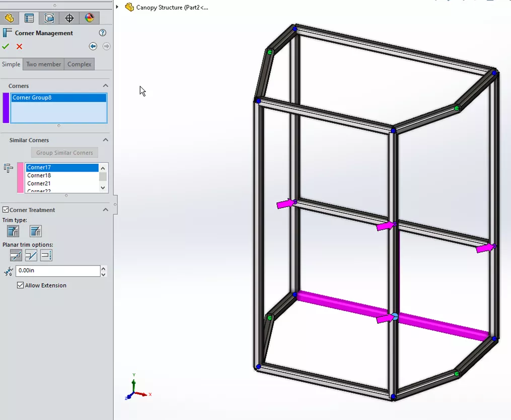Open Corner Management help icon
The image size is (511, 420).
pyautogui.click(x=103, y=33)
